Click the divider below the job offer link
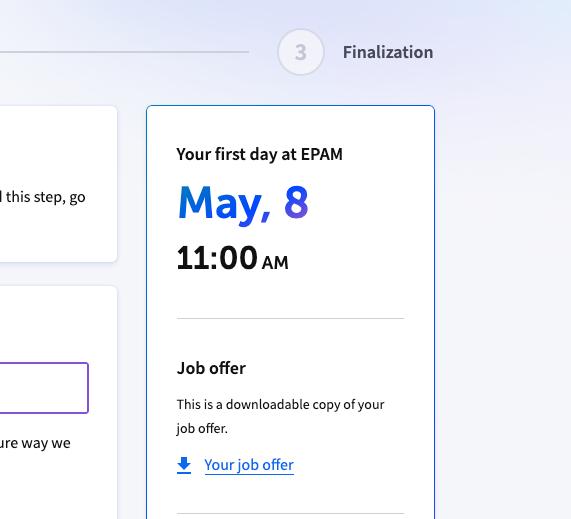The image size is (571, 519). 290,514
